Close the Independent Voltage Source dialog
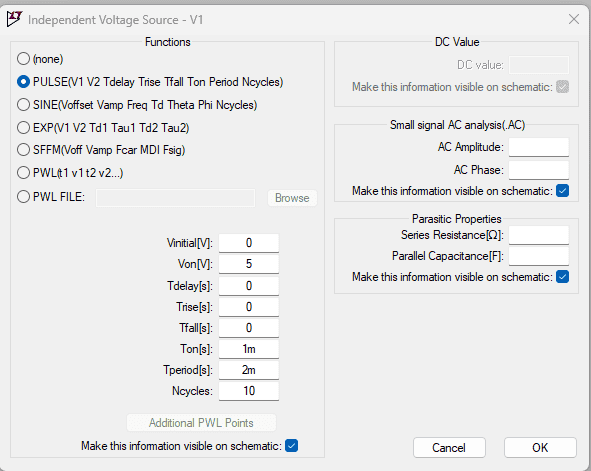This screenshot has height=471, width=591. pos(574,19)
